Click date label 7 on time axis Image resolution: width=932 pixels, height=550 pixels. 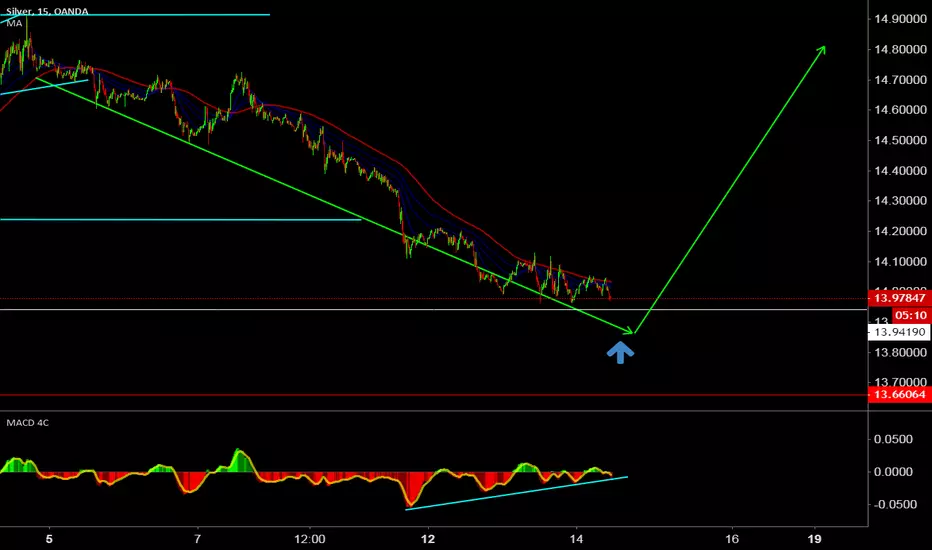click(197, 539)
